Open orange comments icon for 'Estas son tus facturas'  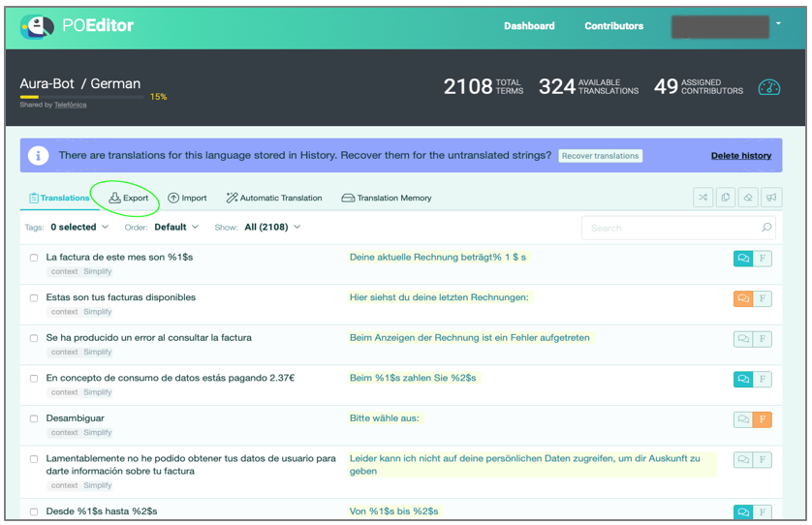tap(743, 298)
